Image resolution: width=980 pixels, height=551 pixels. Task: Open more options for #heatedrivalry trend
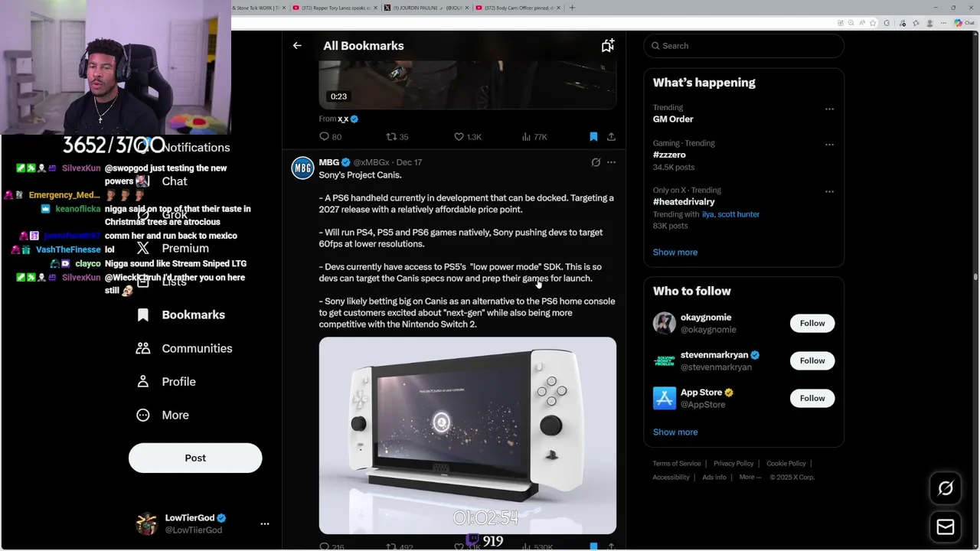[x=829, y=192]
